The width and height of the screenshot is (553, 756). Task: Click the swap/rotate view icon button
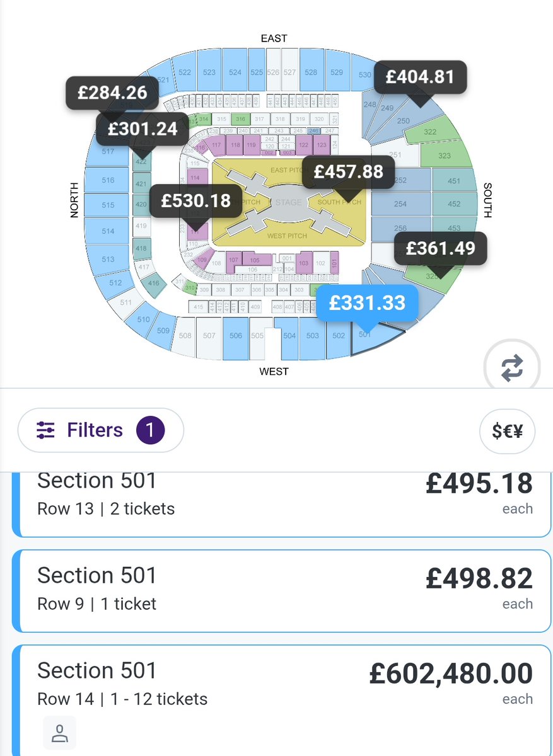(x=511, y=368)
